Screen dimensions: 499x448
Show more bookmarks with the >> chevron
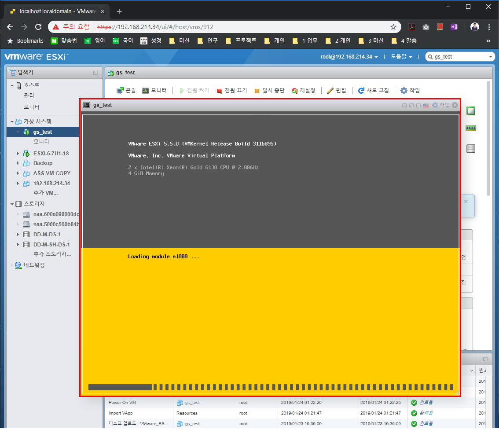(x=488, y=41)
